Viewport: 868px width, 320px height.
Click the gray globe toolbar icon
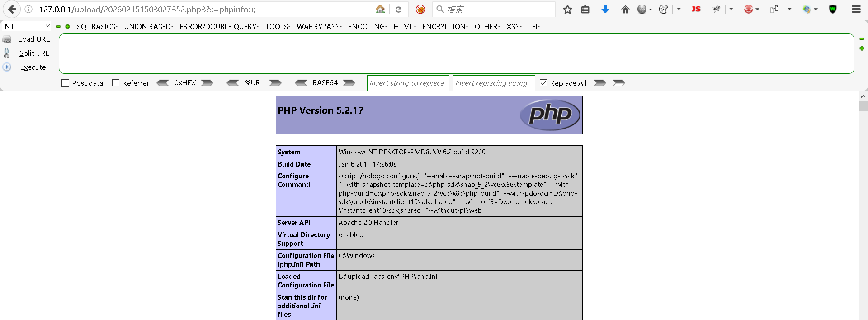[642, 9]
